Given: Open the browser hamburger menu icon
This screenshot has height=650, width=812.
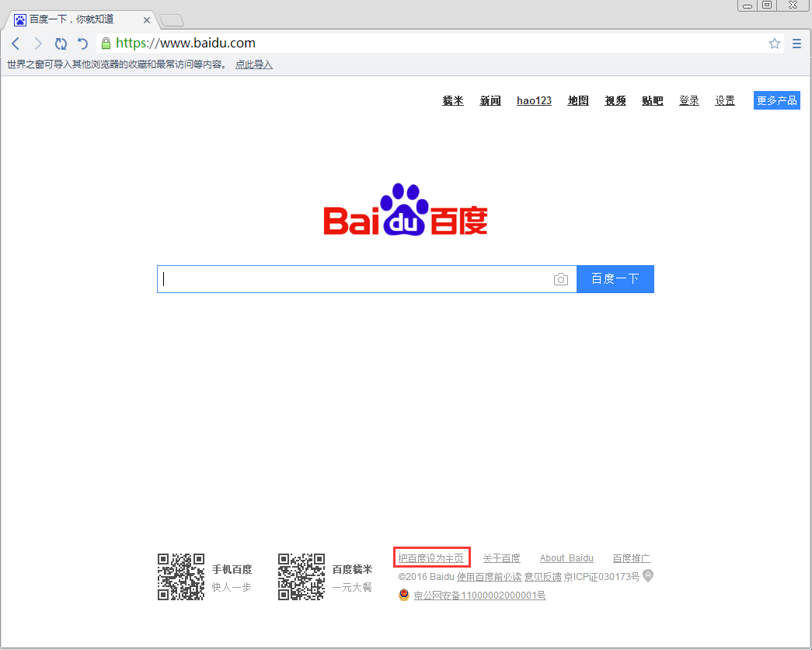Looking at the screenshot, I should pos(796,44).
